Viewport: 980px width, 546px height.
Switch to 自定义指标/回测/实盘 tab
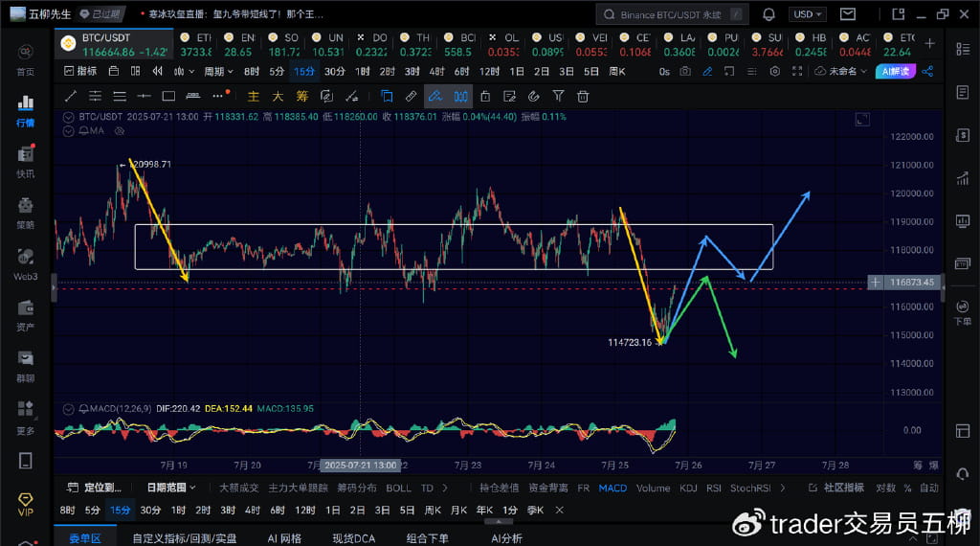coord(185,538)
